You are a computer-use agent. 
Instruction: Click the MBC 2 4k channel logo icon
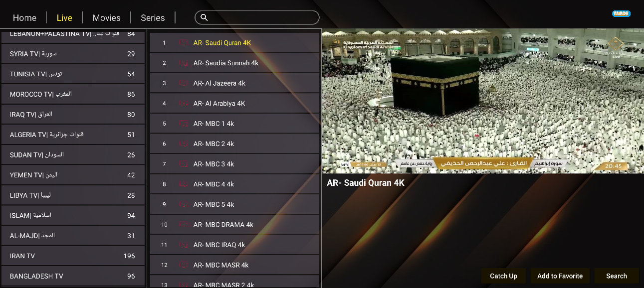pos(184,144)
